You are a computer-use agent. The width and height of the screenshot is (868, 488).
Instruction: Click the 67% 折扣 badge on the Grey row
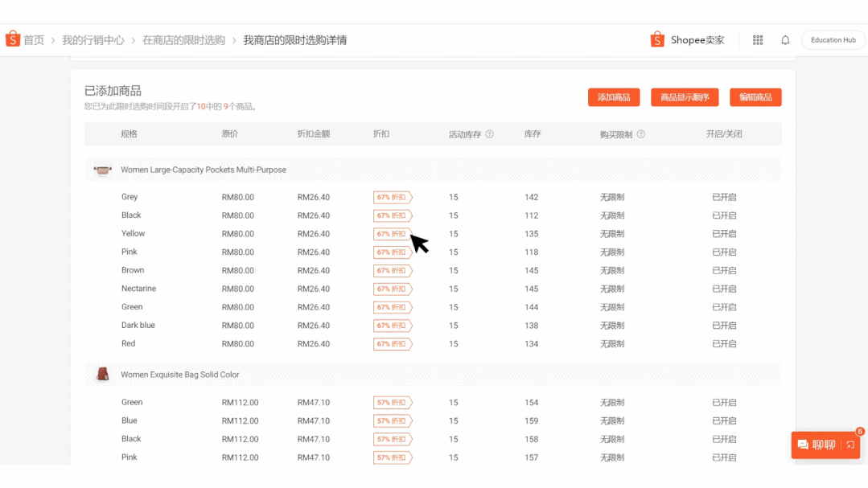393,197
